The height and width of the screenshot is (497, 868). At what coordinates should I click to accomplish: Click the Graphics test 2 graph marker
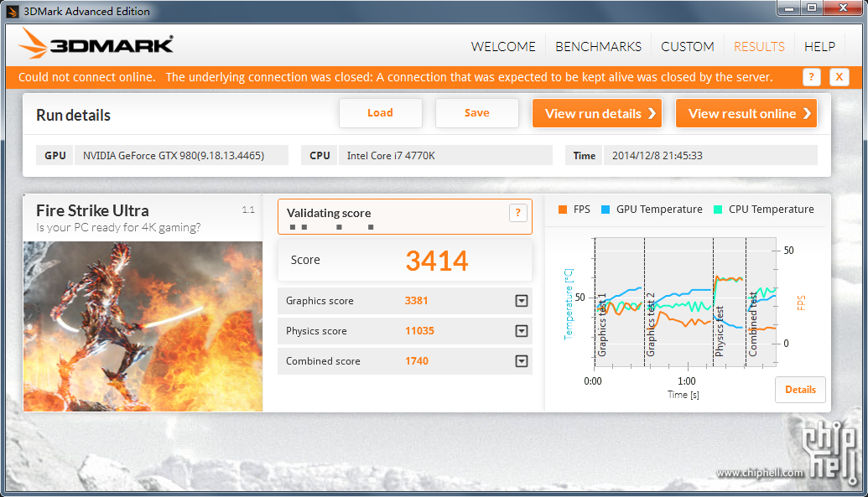point(651,324)
